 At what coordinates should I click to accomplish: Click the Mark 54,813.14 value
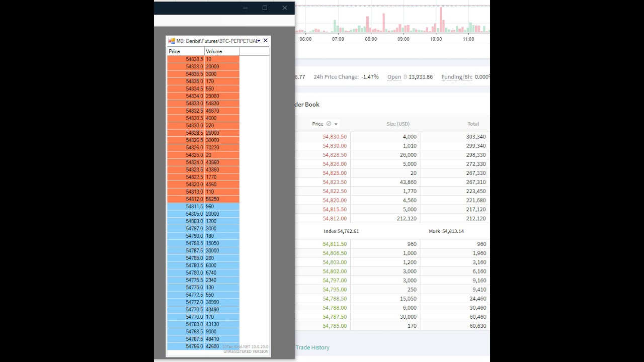[446, 231]
